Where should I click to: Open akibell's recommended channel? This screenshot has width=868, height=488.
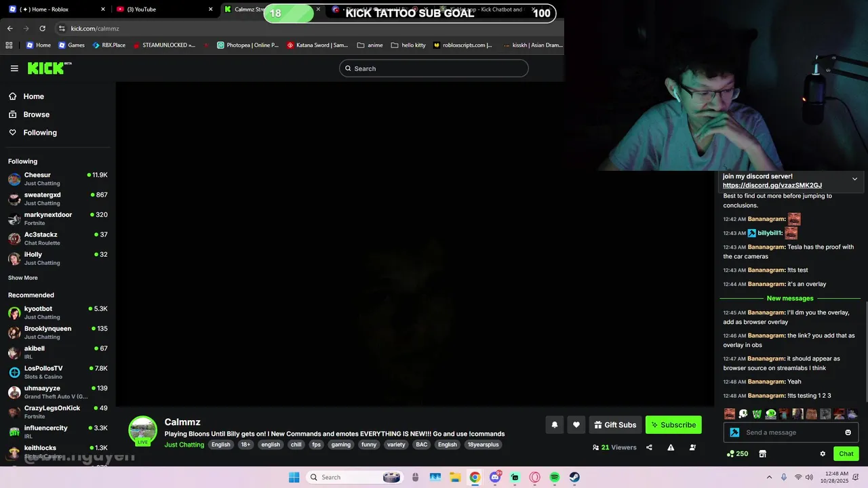pyautogui.click(x=58, y=352)
